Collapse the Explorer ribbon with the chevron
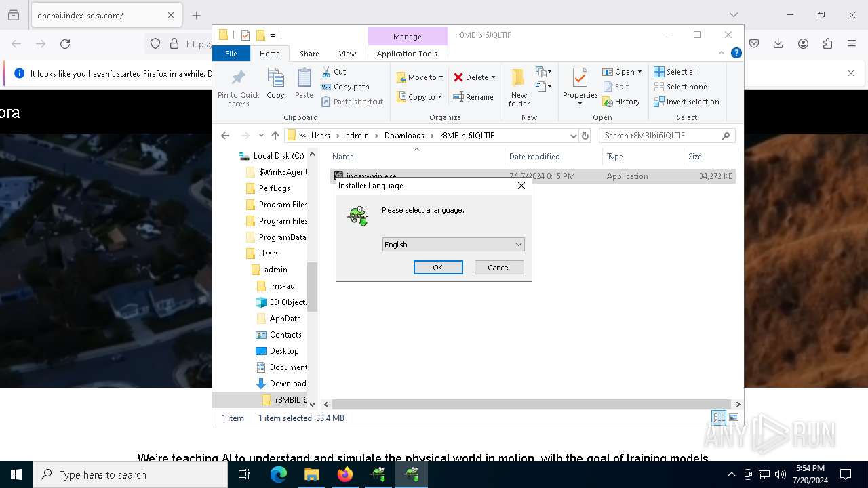 tap(722, 53)
